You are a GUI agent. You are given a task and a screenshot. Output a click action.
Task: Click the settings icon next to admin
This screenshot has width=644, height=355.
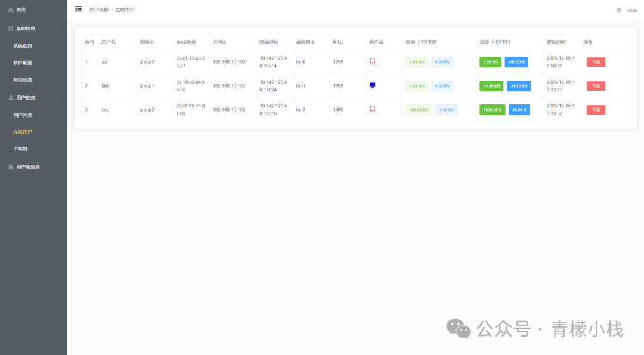[619, 10]
